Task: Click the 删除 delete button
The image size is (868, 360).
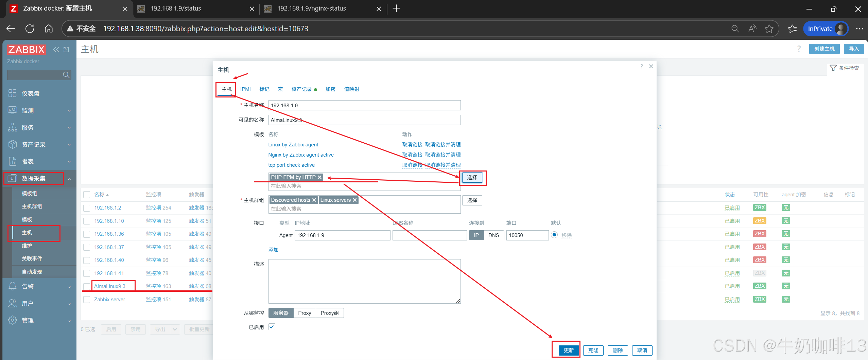Action: (618, 350)
